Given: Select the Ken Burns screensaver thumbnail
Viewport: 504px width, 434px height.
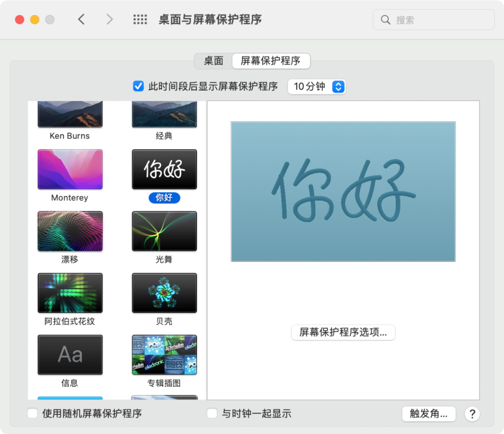Looking at the screenshot, I should (x=70, y=113).
